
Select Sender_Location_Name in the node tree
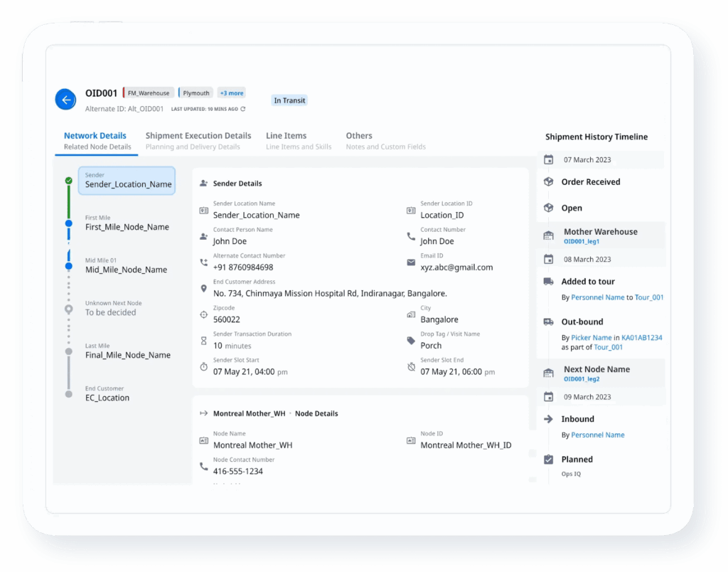127,181
